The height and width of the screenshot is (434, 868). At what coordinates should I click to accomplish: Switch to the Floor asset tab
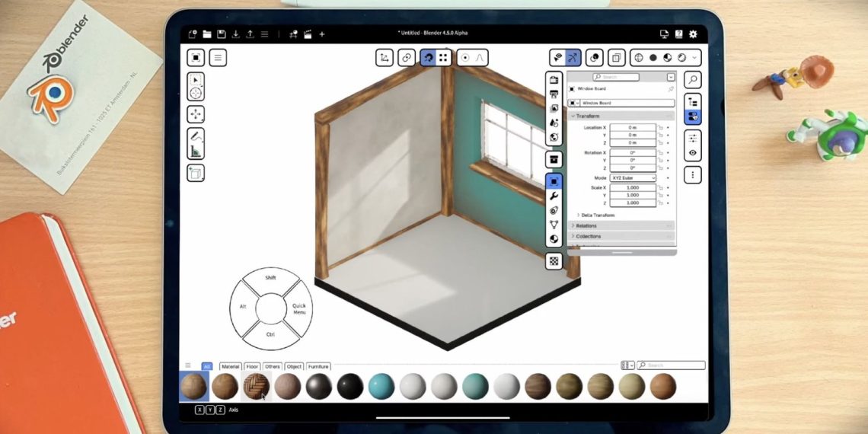(252, 366)
